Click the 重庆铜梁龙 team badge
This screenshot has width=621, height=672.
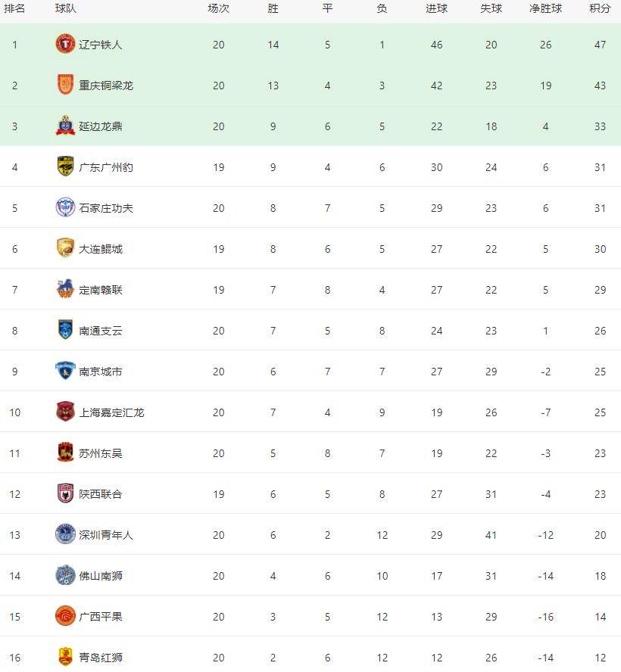tap(65, 85)
